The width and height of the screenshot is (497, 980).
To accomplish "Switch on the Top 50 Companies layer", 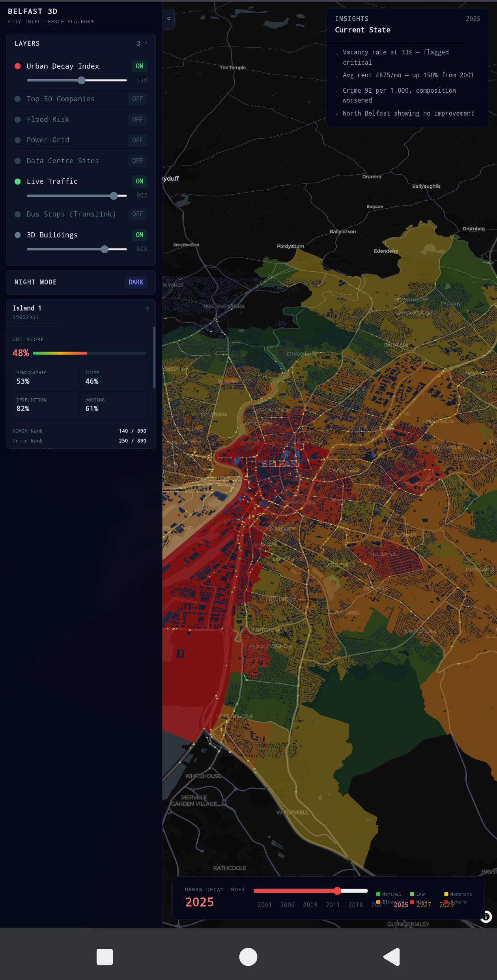I will coord(138,99).
